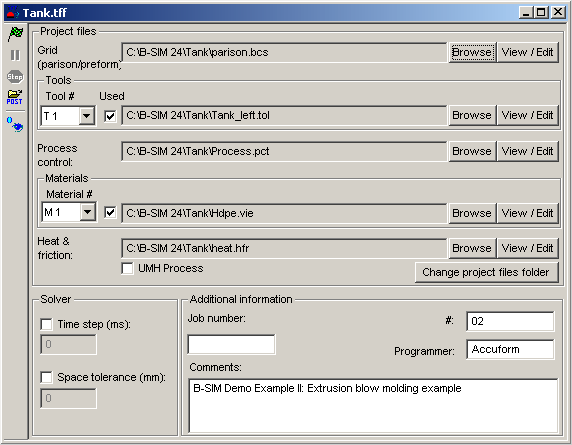Viewport: 572px width, 445px height.
Task: Click the Tank.tff title bar app icon
Action: click(x=12, y=13)
